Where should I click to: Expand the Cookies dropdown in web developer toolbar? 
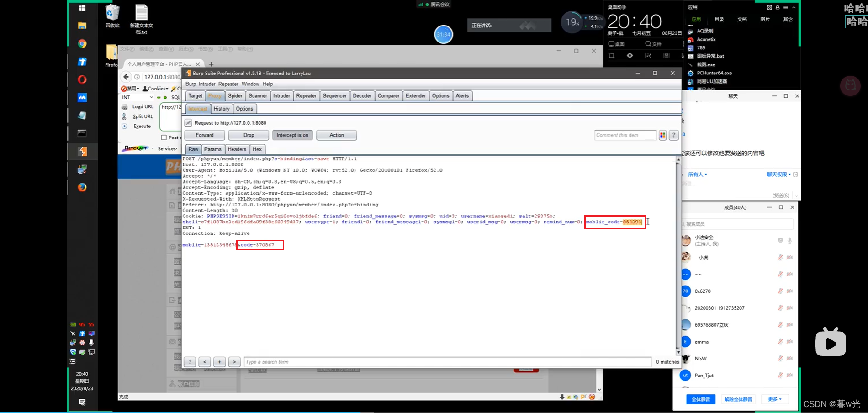155,89
